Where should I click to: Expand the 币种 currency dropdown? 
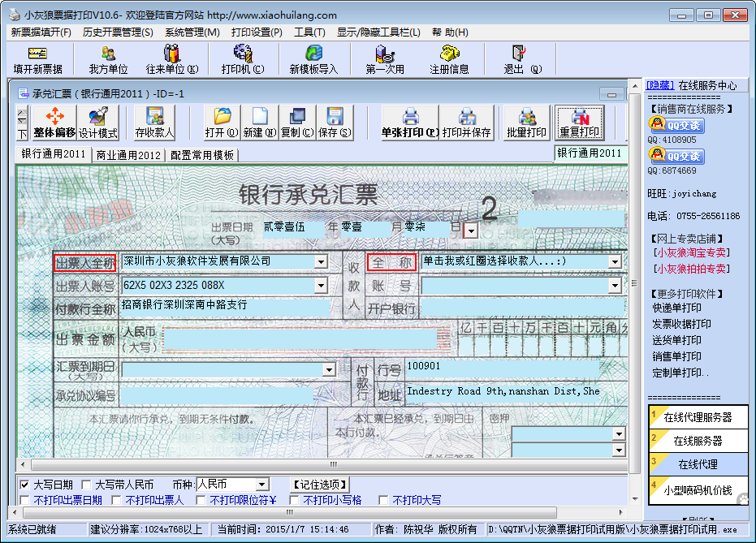point(261,485)
